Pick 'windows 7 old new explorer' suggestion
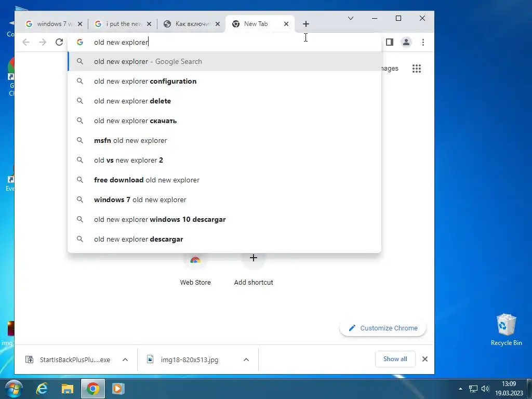The height and width of the screenshot is (399, 532). point(224,199)
